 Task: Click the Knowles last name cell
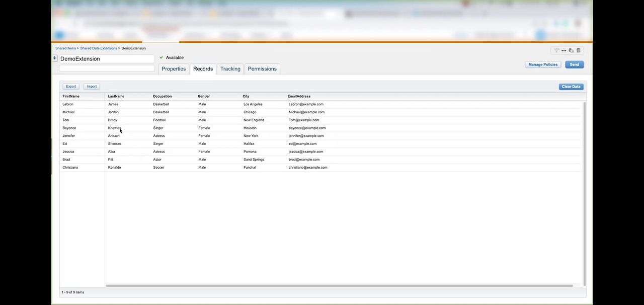click(114, 128)
